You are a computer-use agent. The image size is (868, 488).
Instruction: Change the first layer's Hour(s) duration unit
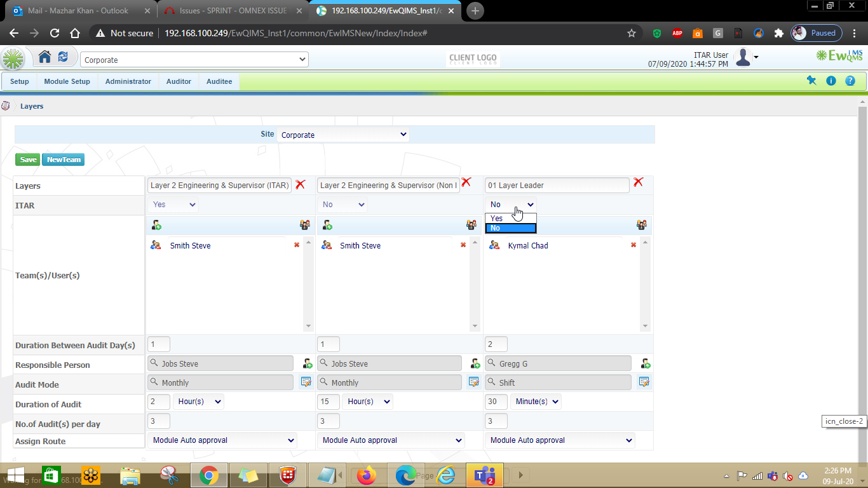pyautogui.click(x=198, y=402)
